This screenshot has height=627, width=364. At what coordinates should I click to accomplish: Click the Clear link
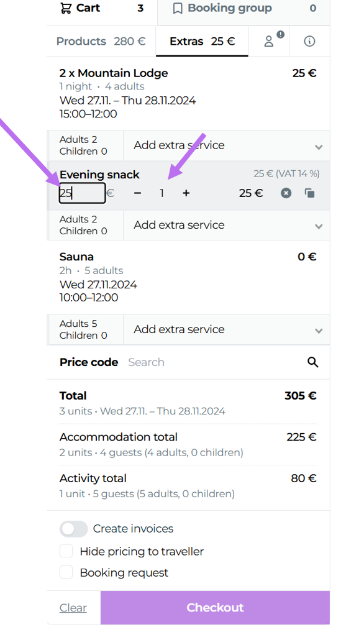tap(73, 608)
